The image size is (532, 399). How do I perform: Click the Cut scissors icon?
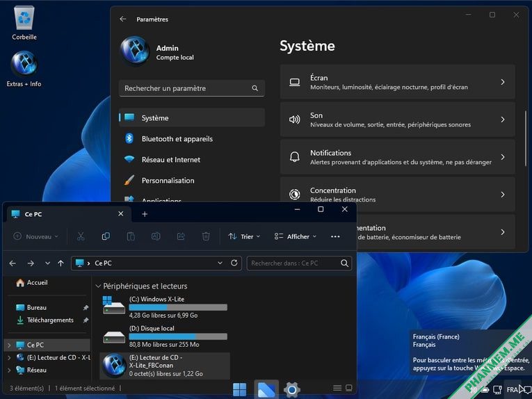tap(81, 236)
